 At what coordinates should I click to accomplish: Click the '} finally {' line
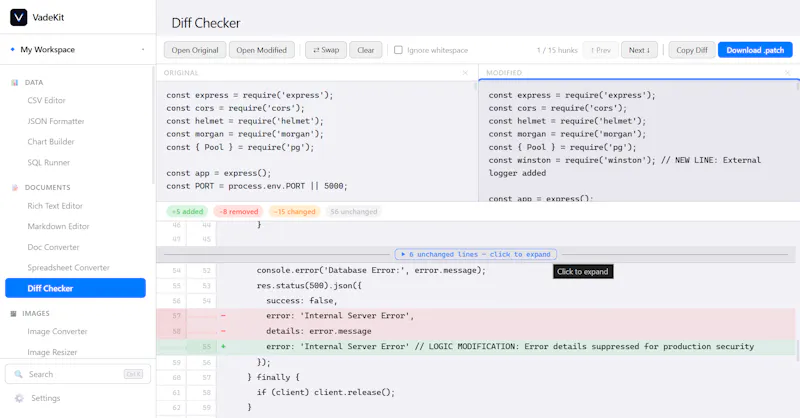tap(273, 377)
